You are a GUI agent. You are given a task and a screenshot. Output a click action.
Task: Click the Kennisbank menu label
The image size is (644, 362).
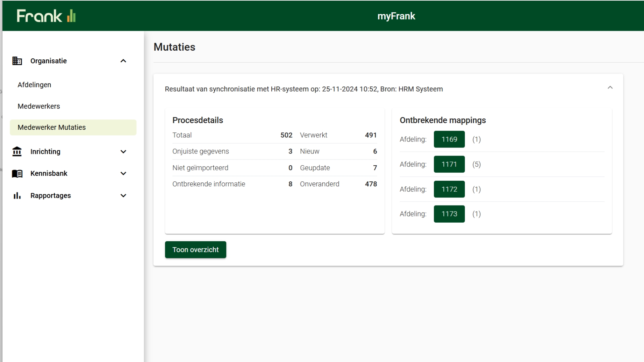click(x=49, y=173)
